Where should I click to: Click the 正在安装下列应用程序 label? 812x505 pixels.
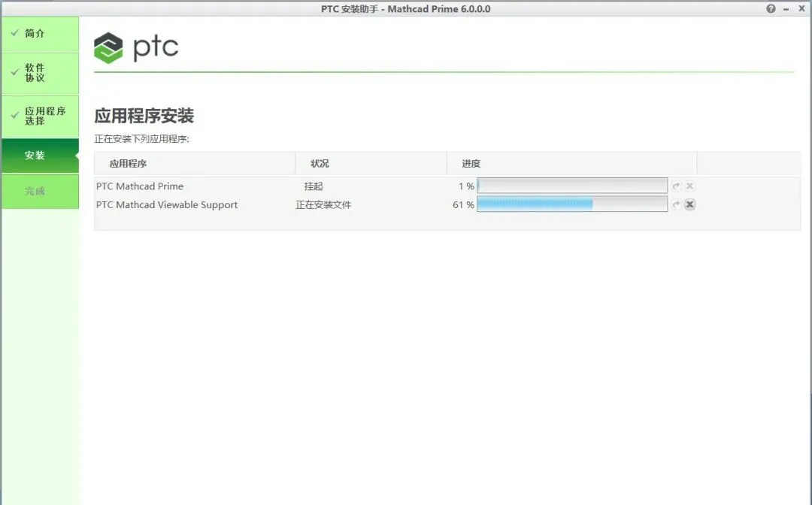tap(142, 139)
